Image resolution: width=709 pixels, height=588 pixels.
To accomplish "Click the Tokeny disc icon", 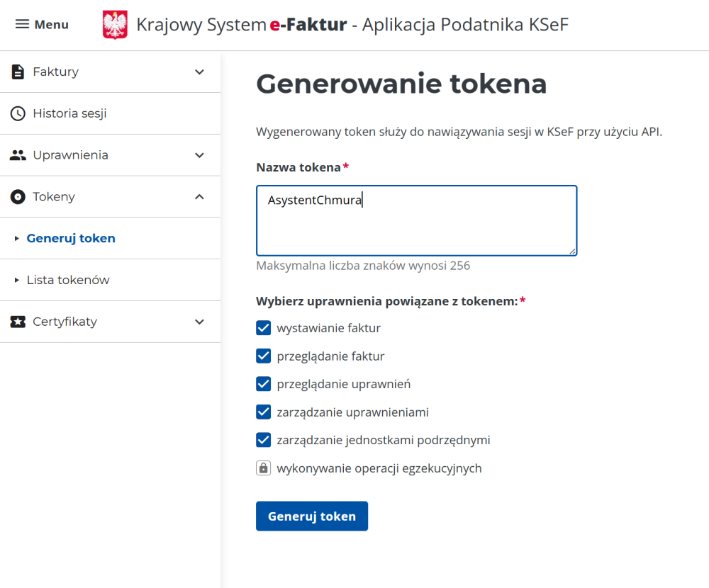I will 18,197.
